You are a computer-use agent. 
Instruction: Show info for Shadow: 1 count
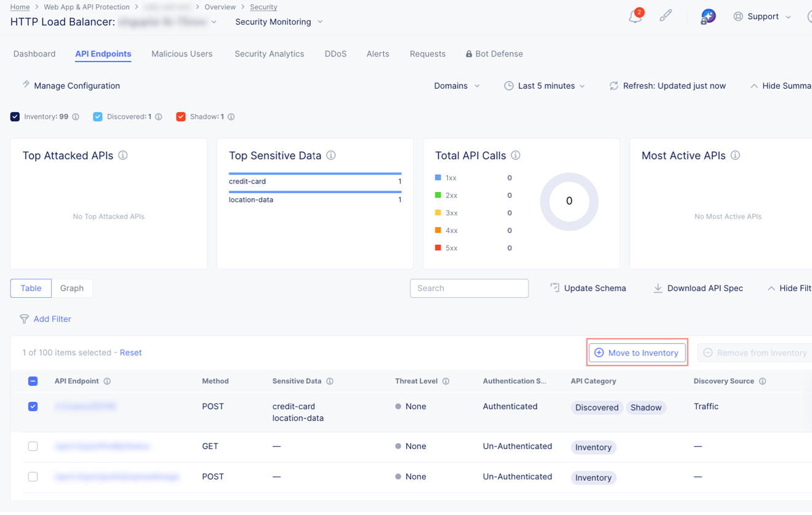tap(231, 117)
